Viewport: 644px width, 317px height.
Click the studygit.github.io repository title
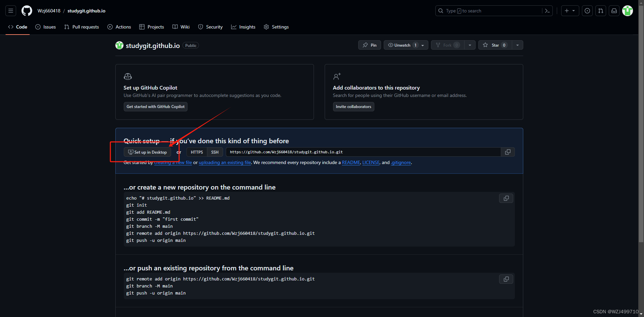click(x=153, y=46)
